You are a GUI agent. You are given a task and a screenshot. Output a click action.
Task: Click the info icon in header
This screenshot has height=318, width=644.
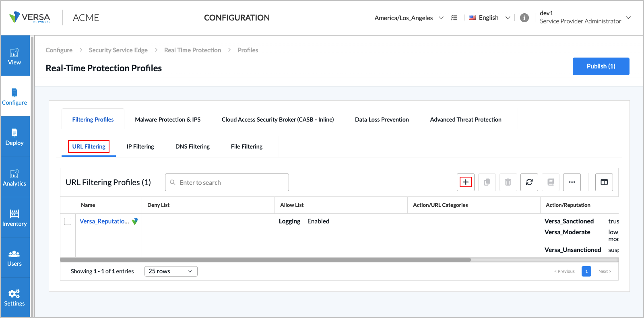524,18
